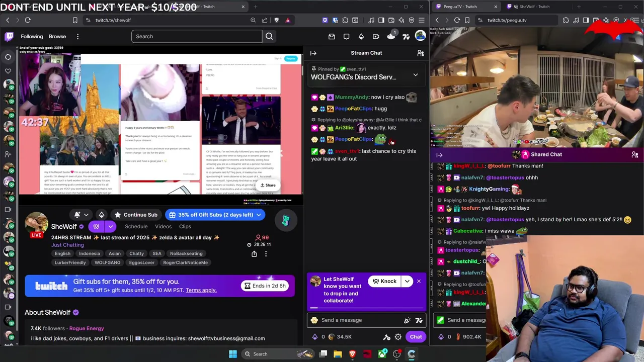
Task: Open Windows Start menu
Action: click(x=232, y=354)
